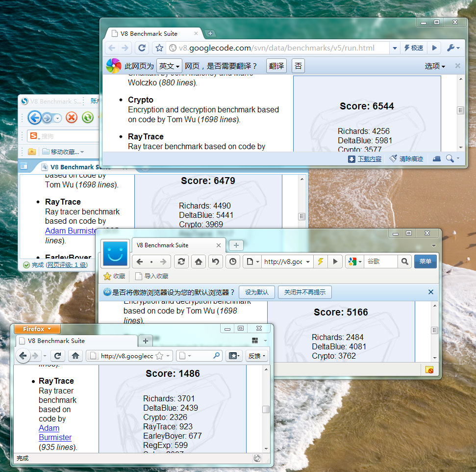The height and width of the screenshot is (472, 476).
Task: Click the Firefox reload button
Action: tap(57, 356)
